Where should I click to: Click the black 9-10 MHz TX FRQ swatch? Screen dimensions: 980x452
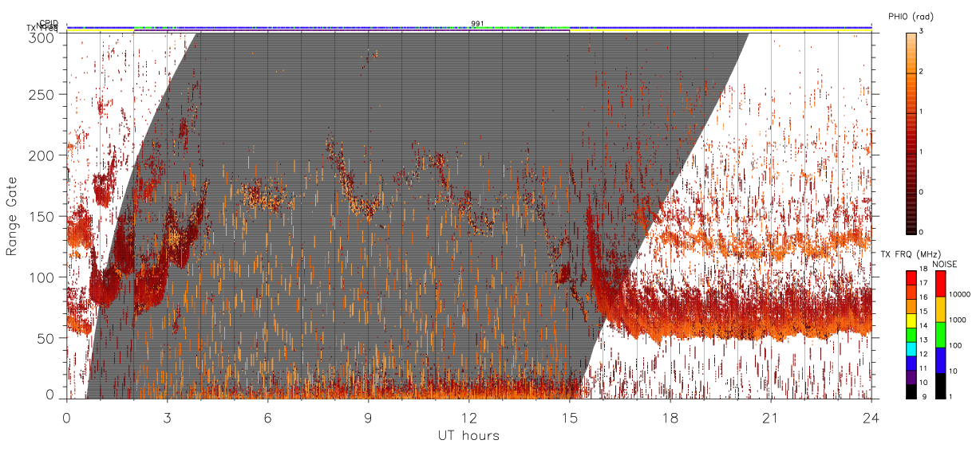911,390
